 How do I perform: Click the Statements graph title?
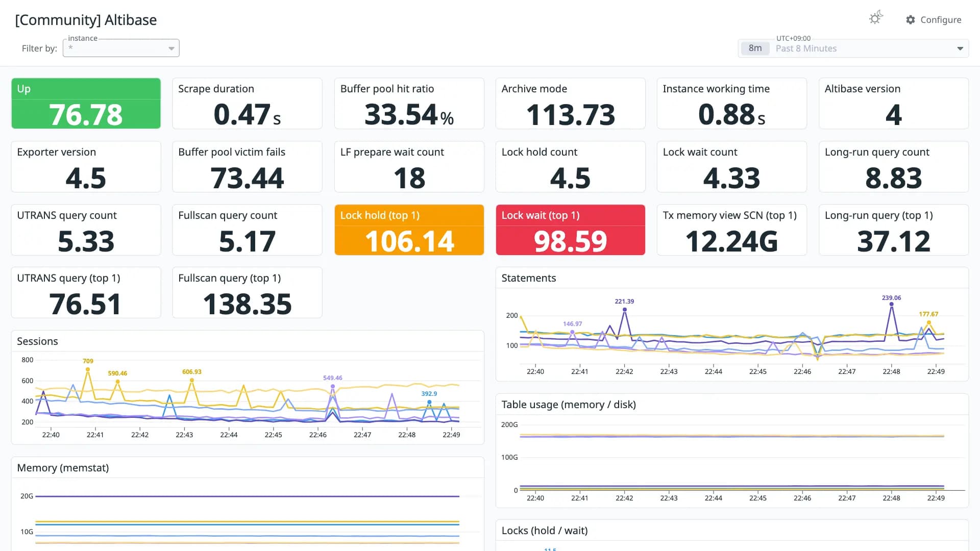(x=528, y=278)
